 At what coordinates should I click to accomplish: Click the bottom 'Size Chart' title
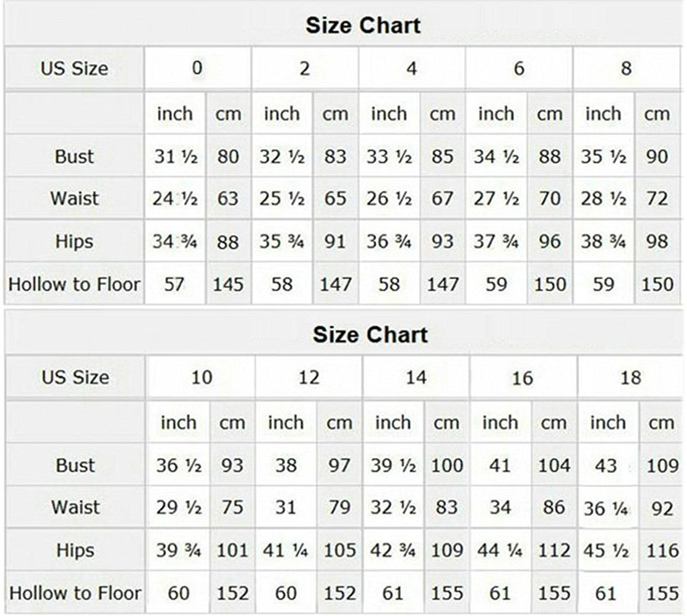click(x=370, y=335)
